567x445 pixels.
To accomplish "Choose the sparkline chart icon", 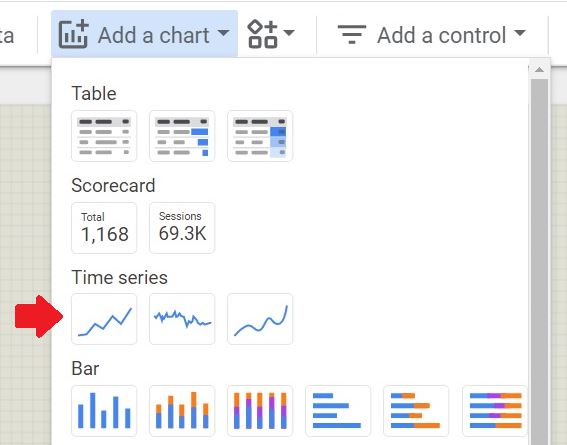I will tap(182, 319).
